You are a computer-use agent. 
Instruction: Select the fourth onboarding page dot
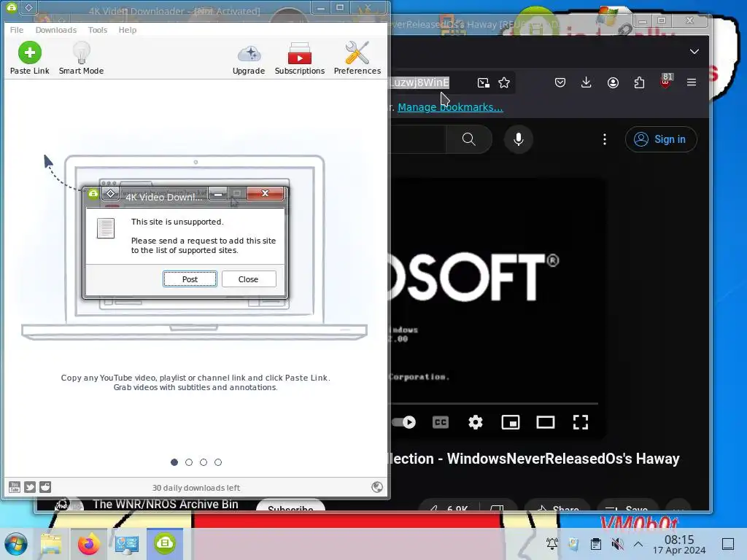[x=218, y=462]
